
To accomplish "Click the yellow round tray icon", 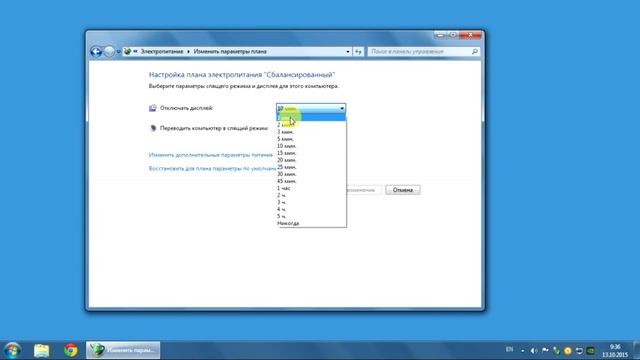I will point(568,351).
